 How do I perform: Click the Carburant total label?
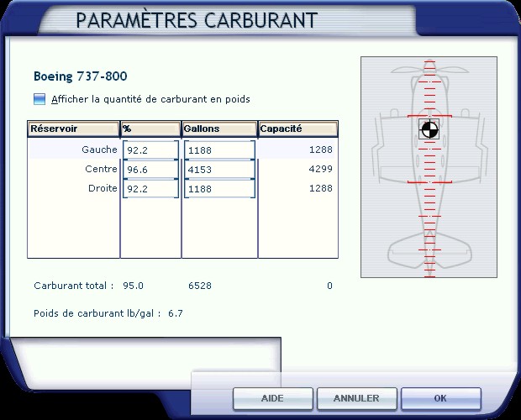(74, 286)
